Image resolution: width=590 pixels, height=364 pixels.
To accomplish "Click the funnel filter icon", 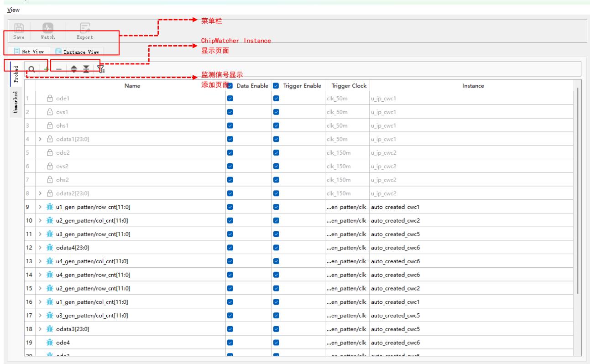I will click(100, 69).
